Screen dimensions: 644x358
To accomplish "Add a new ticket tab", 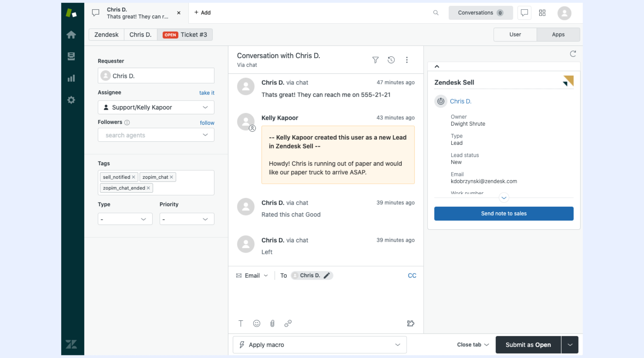I will tap(202, 13).
